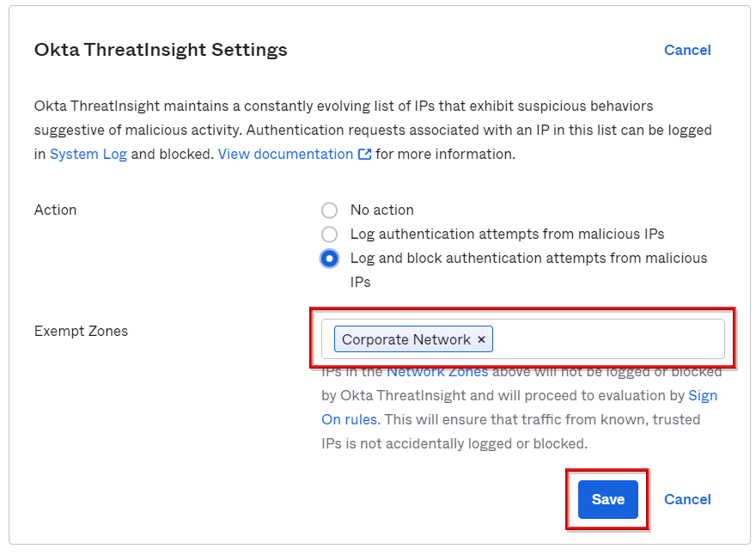Select Log and block authentication attempts option

point(329,259)
